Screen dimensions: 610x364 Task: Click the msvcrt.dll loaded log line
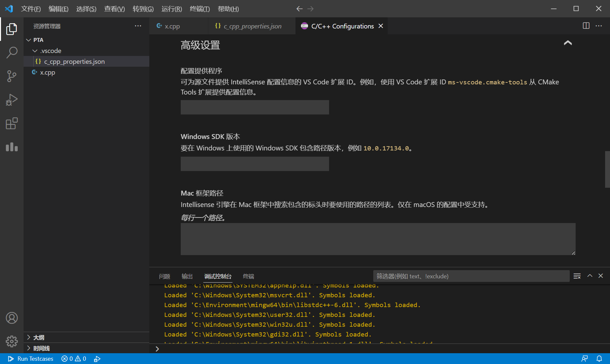point(269,295)
